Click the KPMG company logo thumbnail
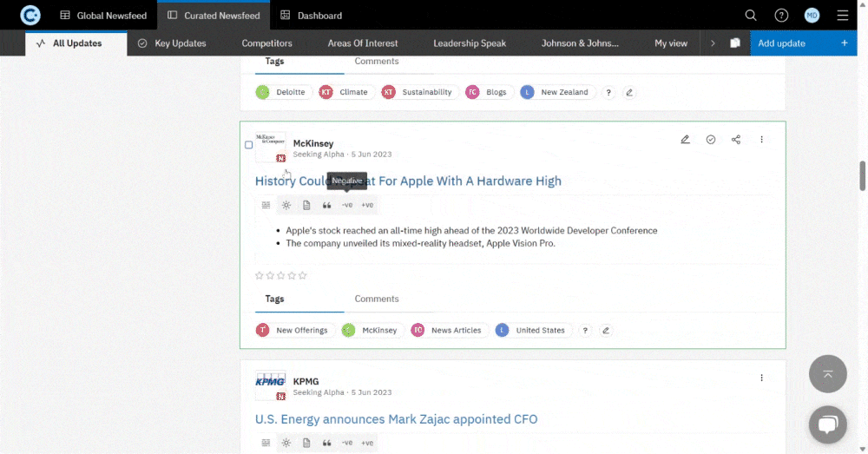 pos(270,385)
